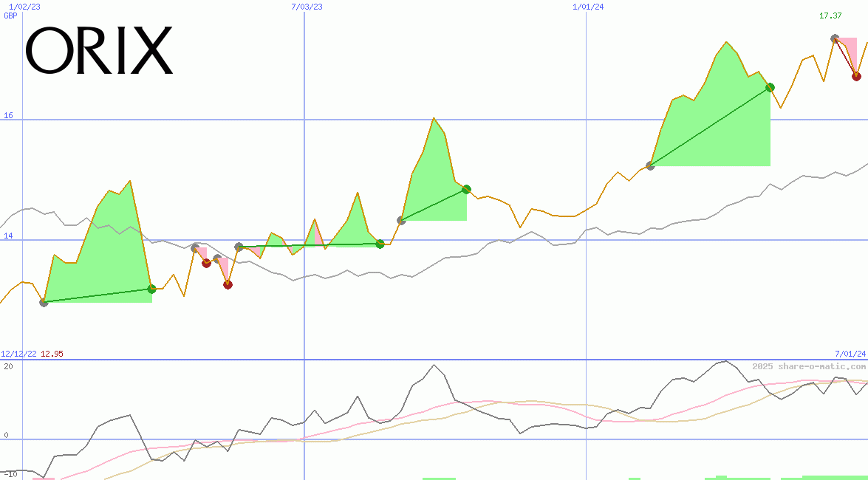Viewport: 868px width, 480px height.
Task: Select the leftmost gray trade-entry dot
Action: [x=44, y=302]
